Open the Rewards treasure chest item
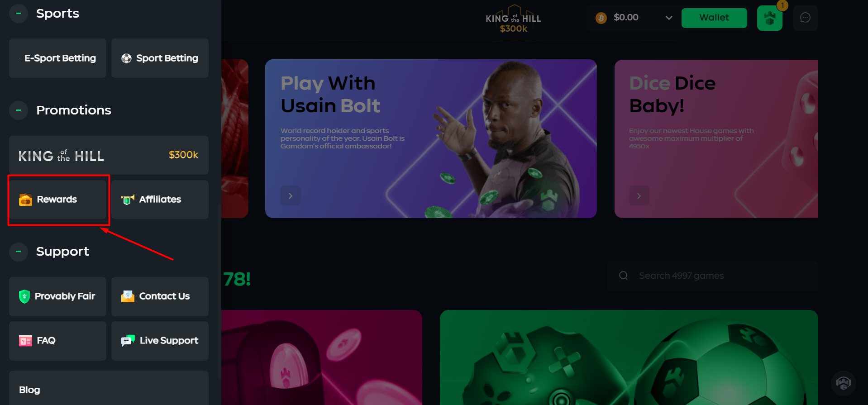This screenshot has width=868, height=405. click(x=57, y=200)
